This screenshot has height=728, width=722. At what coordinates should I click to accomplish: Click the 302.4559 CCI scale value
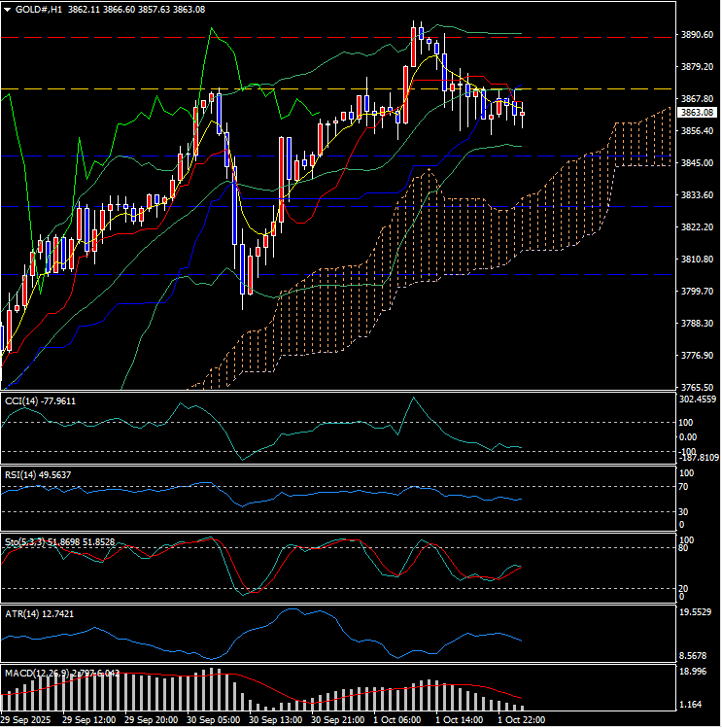[x=699, y=399]
